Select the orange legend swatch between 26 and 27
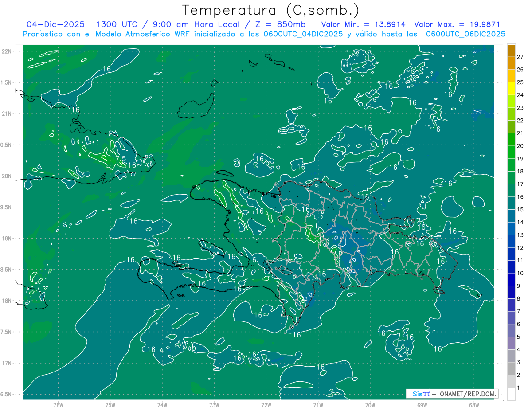532x411 pixels. point(511,63)
